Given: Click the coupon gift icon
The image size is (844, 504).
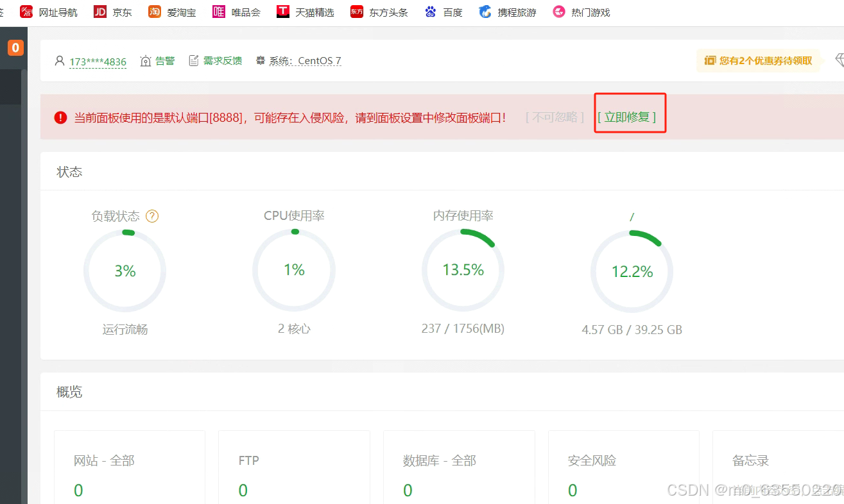Looking at the screenshot, I should click(710, 60).
